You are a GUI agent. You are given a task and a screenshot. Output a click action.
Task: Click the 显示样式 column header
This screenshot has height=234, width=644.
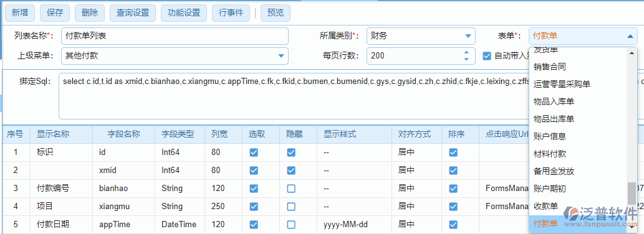click(355, 134)
